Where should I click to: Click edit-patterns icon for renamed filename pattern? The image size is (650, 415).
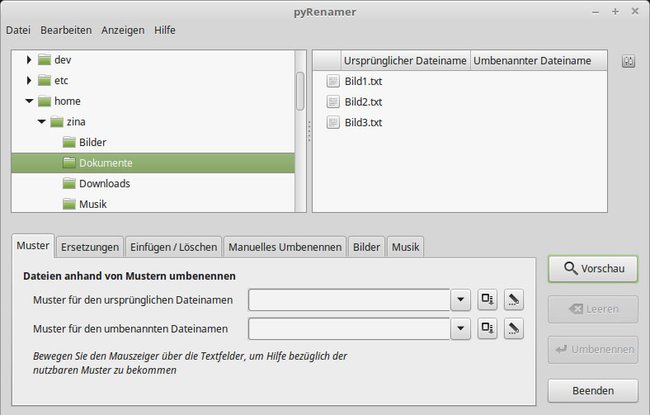(514, 328)
